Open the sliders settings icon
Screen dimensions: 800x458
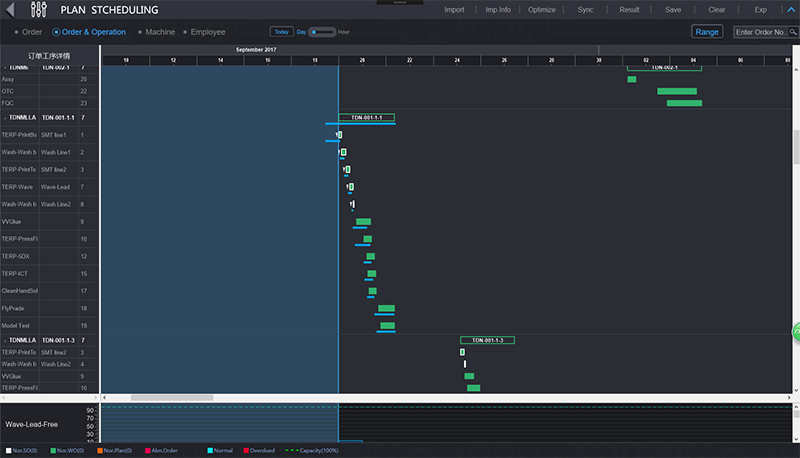point(39,11)
